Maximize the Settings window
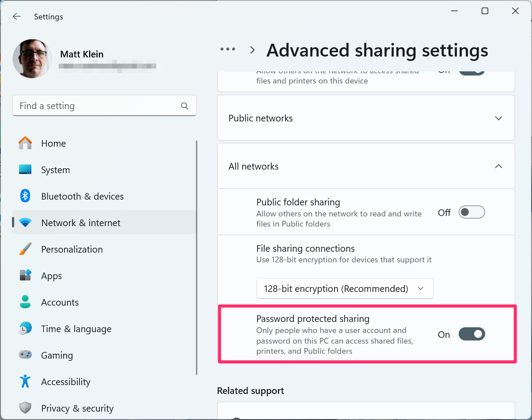The height and width of the screenshot is (420, 532). pos(485,11)
